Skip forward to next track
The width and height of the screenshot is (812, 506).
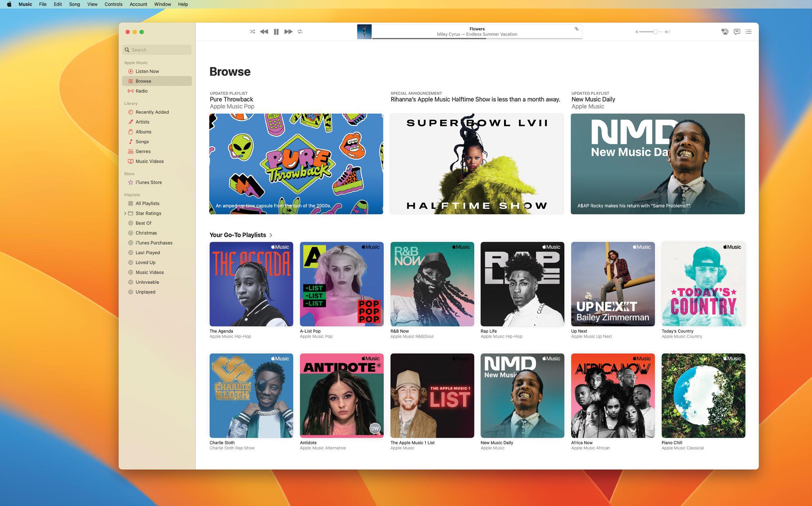(288, 32)
